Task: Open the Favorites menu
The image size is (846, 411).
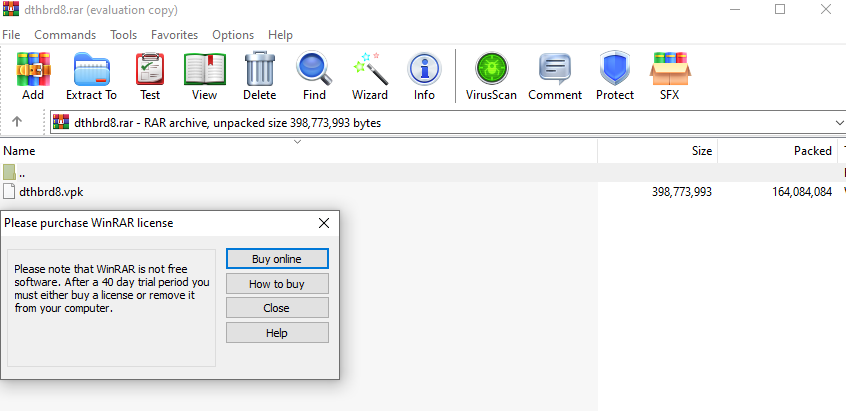Action: 174,34
